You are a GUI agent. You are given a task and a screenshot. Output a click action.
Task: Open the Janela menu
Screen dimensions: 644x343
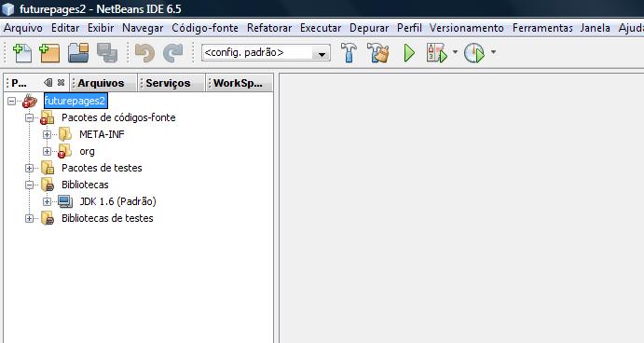click(596, 28)
